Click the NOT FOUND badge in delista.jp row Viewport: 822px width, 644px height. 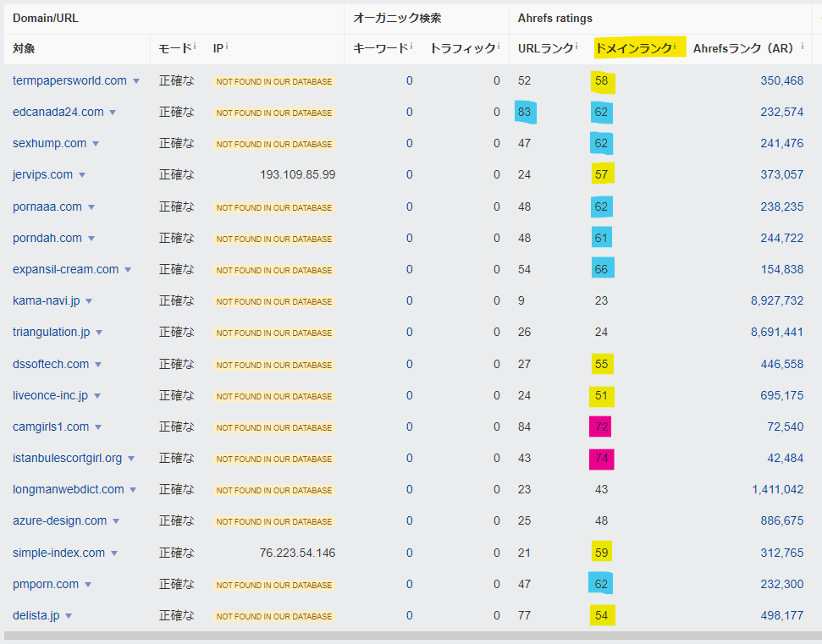(274, 616)
